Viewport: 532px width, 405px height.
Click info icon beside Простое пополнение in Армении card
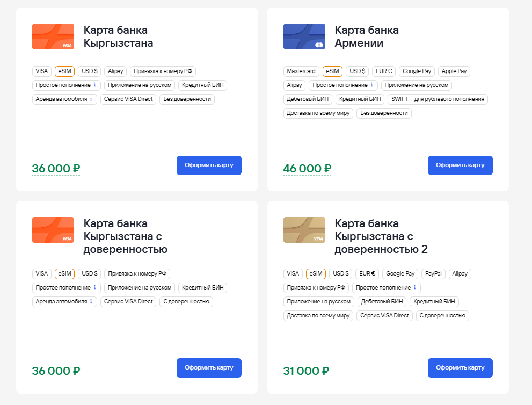pos(372,85)
